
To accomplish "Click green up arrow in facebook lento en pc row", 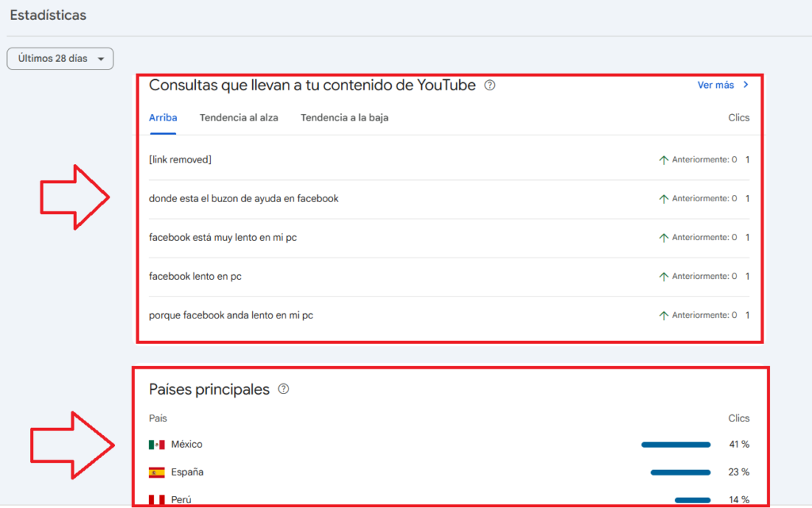I will tap(664, 277).
